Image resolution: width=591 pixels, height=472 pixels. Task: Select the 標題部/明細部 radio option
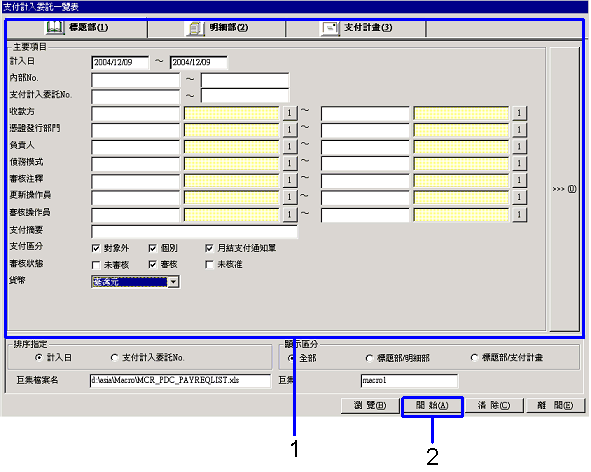point(369,358)
